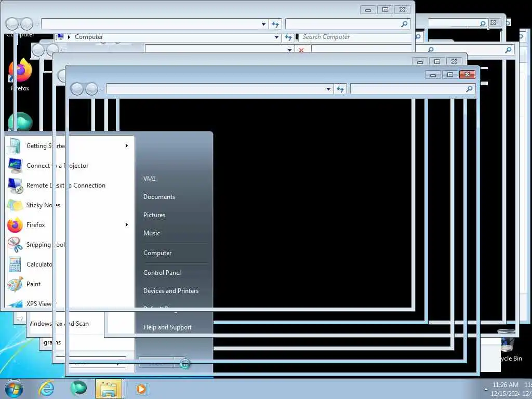532x399 pixels.
Task: Open the Computer address bar history dropdown
Action: [276, 37]
